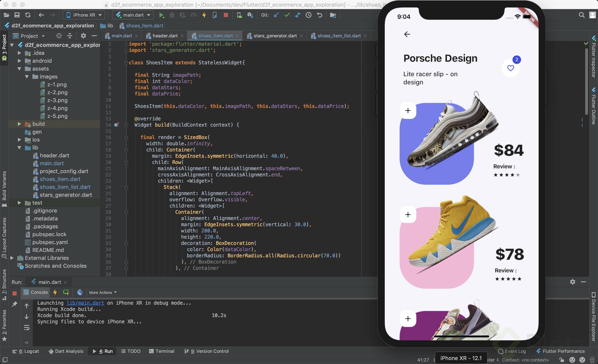Open project settings gear in Project panel
Screen dimensions: 598x364
[83, 36]
